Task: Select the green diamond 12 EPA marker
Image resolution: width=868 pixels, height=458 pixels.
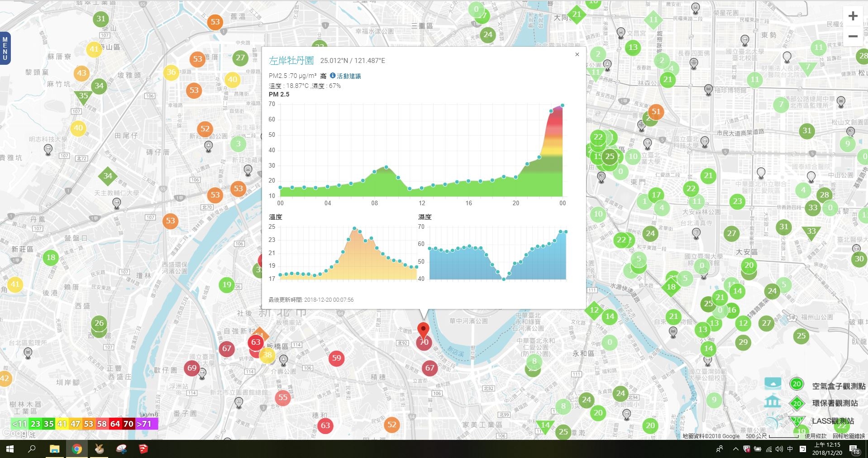Action: tap(594, 310)
